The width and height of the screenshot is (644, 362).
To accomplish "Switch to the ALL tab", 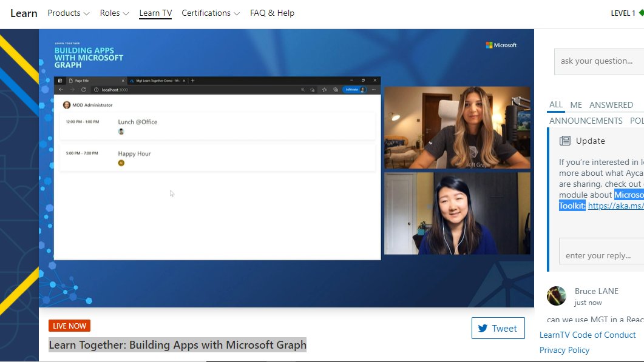I will tap(556, 105).
